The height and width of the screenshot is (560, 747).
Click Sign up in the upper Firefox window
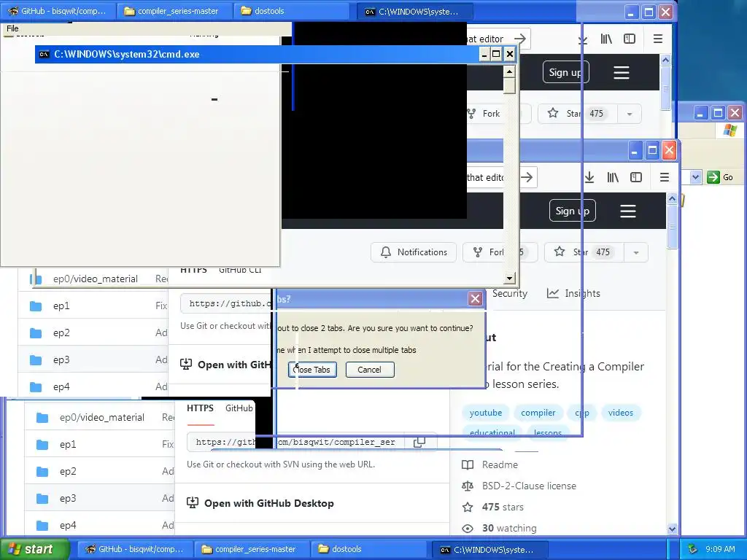click(565, 72)
